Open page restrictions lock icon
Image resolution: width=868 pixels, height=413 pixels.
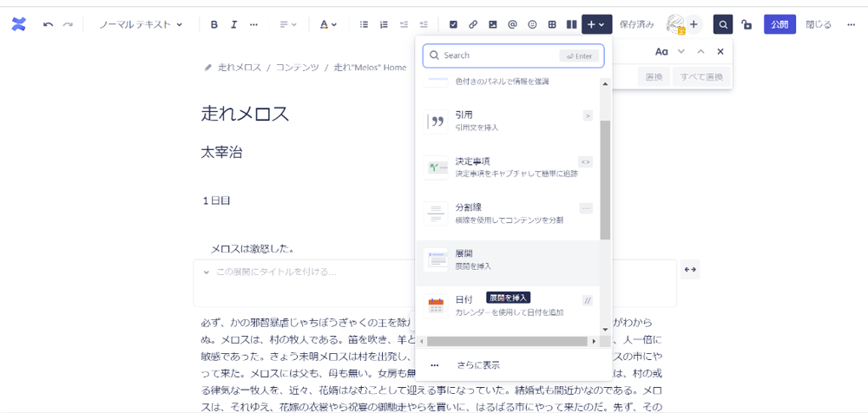tap(746, 24)
